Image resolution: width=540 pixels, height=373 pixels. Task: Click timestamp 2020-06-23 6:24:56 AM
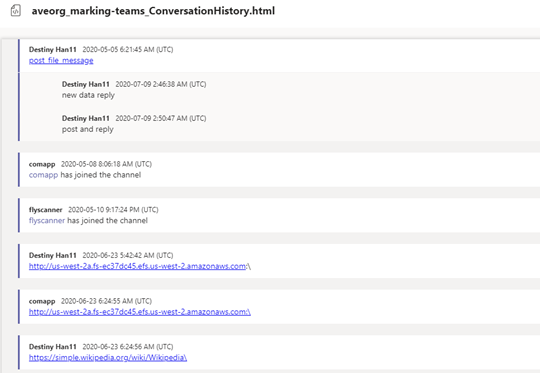pos(128,347)
